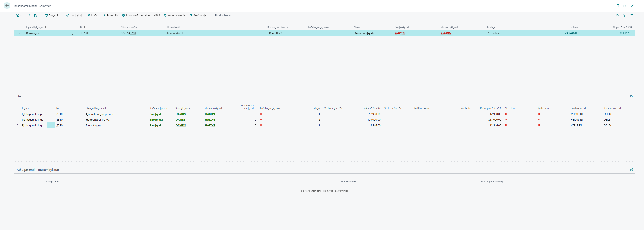Click the Kenni notanda column header
Screen dimensions: 644x234
coord(348,181)
